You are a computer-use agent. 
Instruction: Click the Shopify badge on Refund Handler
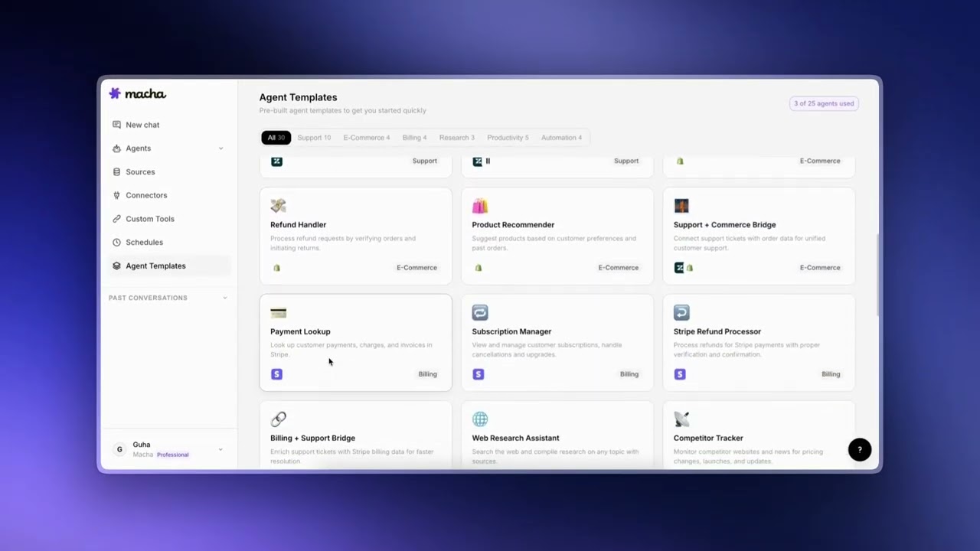click(276, 268)
